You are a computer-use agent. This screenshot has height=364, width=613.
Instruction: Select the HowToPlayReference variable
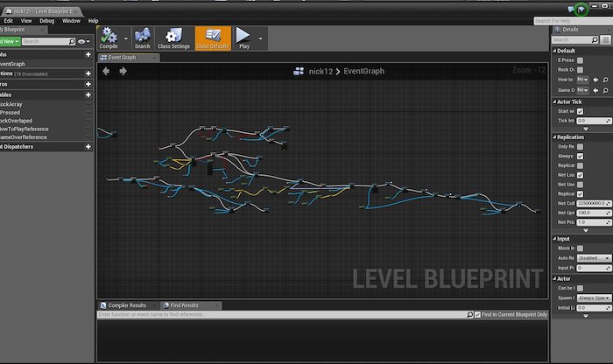click(25, 129)
